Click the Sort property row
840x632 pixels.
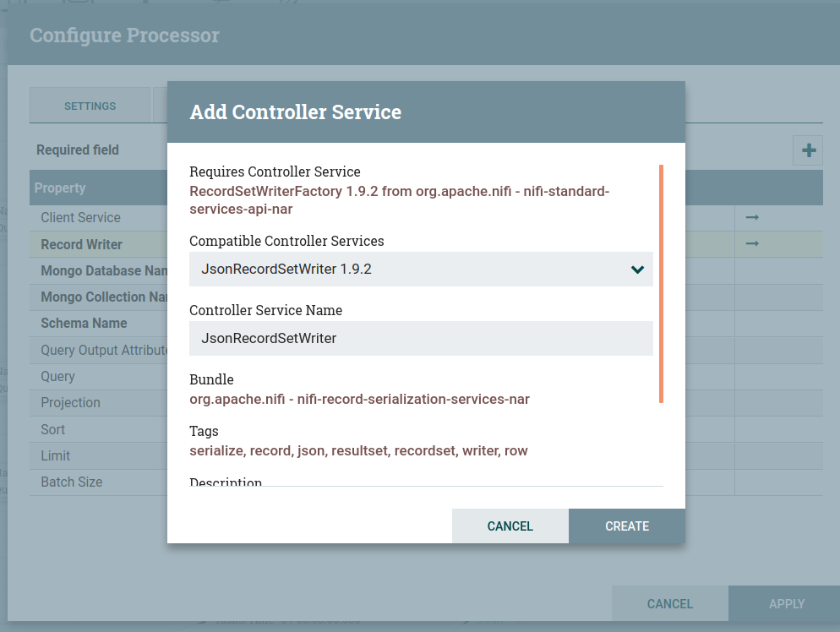[53, 429]
